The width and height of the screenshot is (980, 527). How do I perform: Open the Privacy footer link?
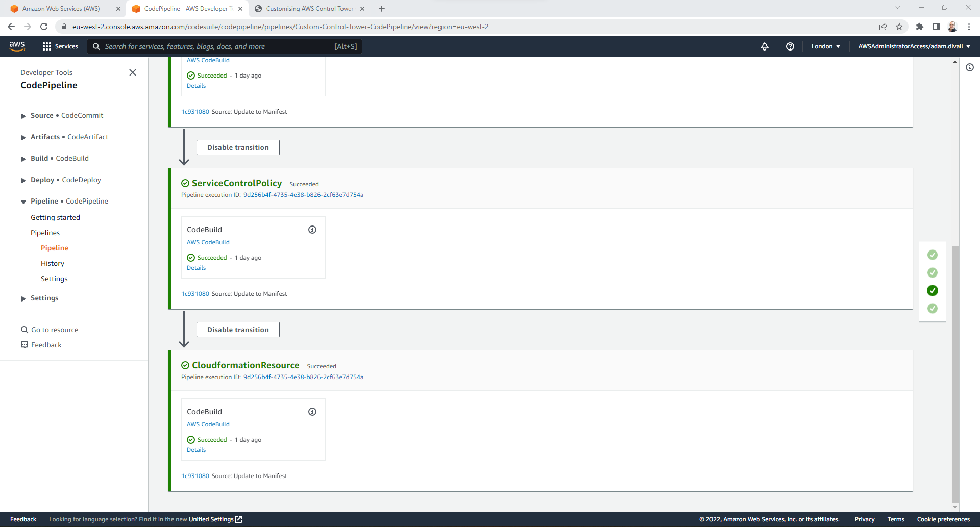tap(865, 519)
